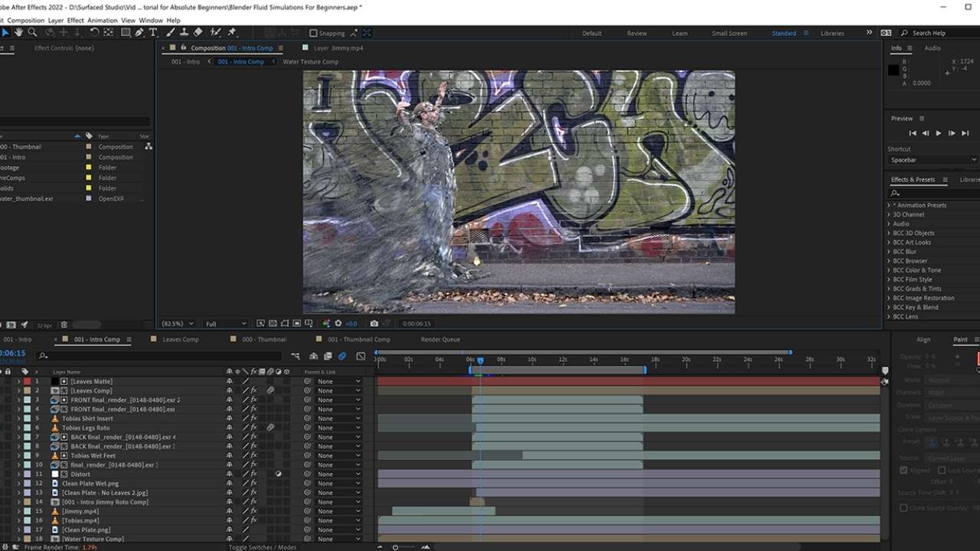The width and height of the screenshot is (980, 551).
Task: Click reset exposure icon in viewer footer
Action: (339, 324)
